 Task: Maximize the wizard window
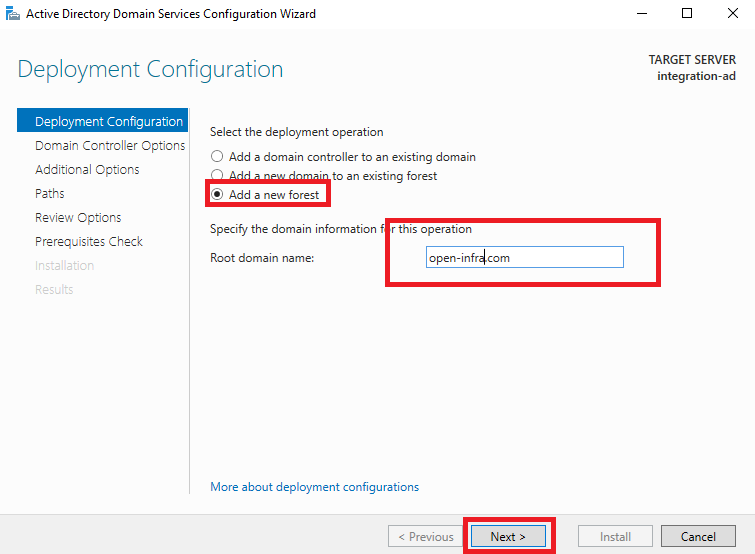pos(687,13)
